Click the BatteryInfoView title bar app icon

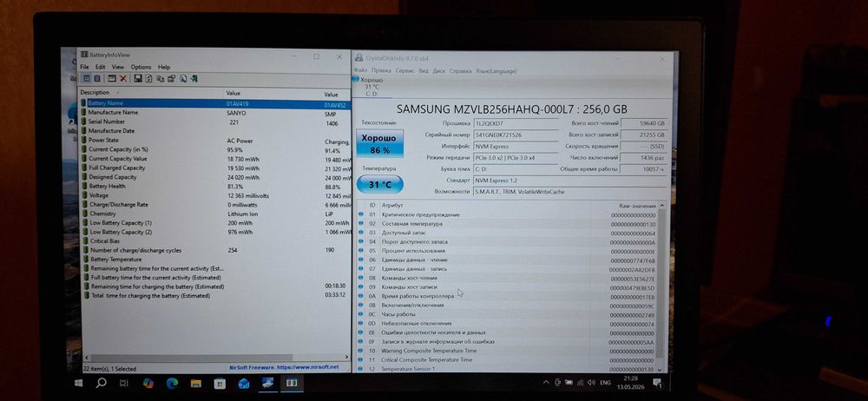[84, 55]
